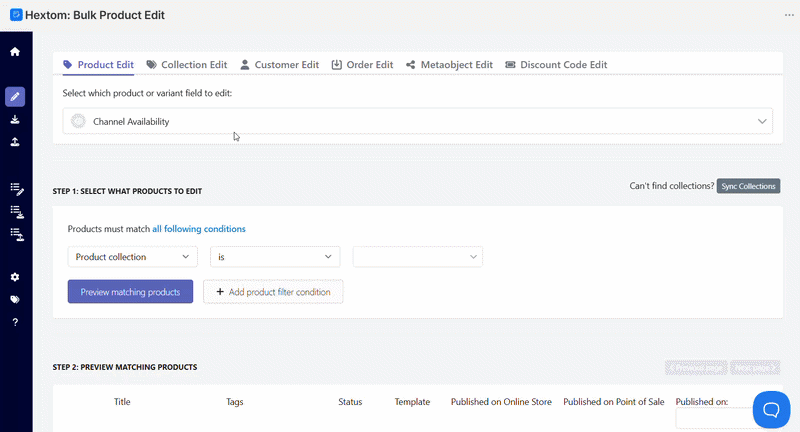This screenshot has height=432, width=800.
Task: Open the help question mark icon
Action: pyautogui.click(x=15, y=322)
